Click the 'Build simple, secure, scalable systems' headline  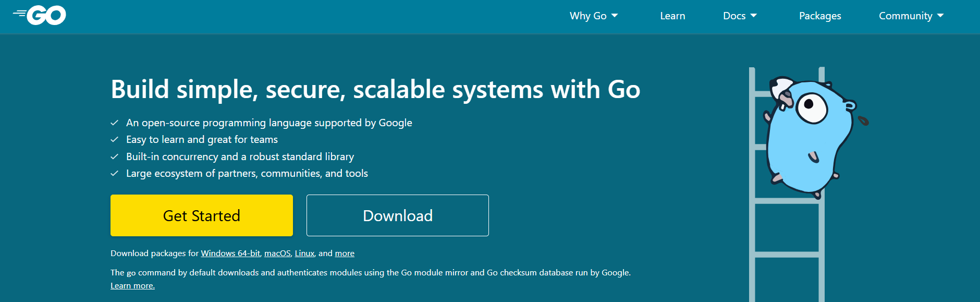tap(375, 89)
